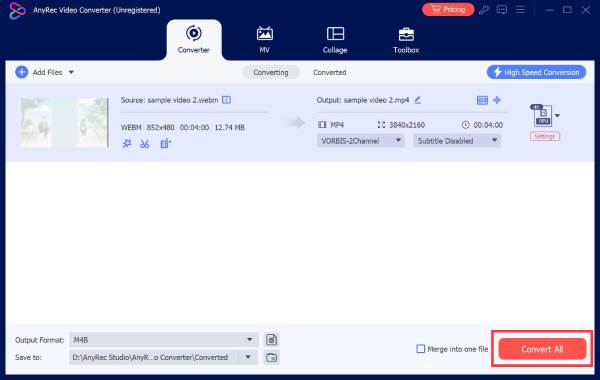Click the magic wand edit icon

pyautogui.click(x=127, y=144)
